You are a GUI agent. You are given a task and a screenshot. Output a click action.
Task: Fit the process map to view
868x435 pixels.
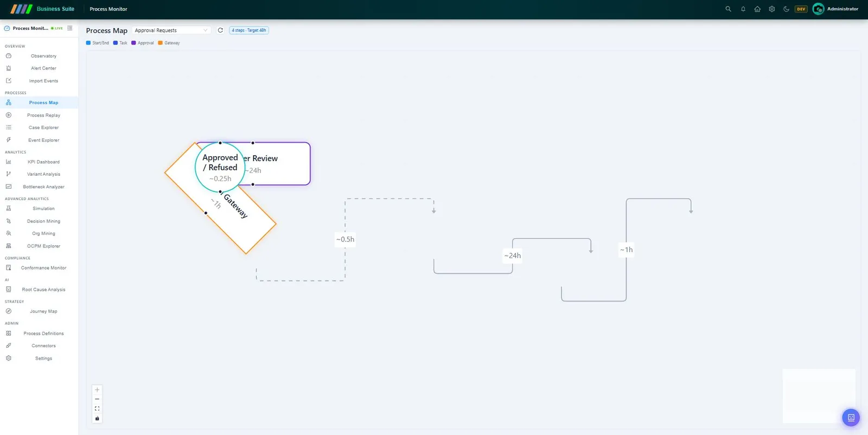(97, 408)
